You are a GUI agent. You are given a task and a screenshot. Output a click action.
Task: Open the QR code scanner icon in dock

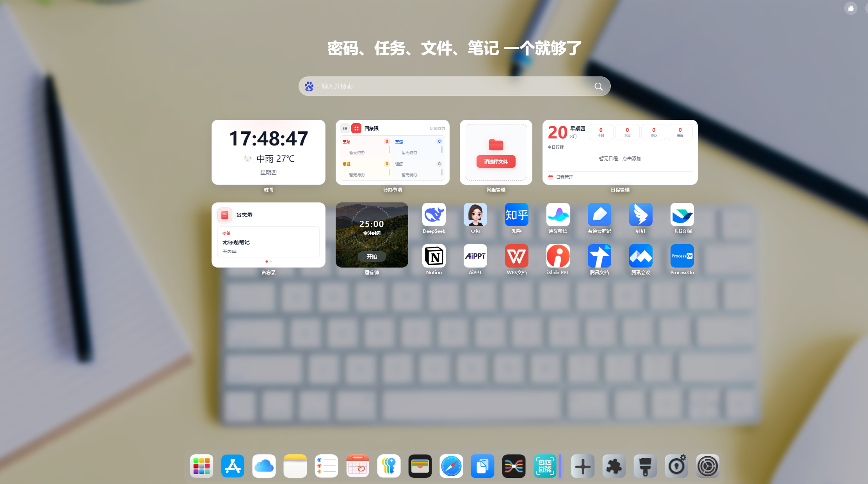(x=545, y=466)
